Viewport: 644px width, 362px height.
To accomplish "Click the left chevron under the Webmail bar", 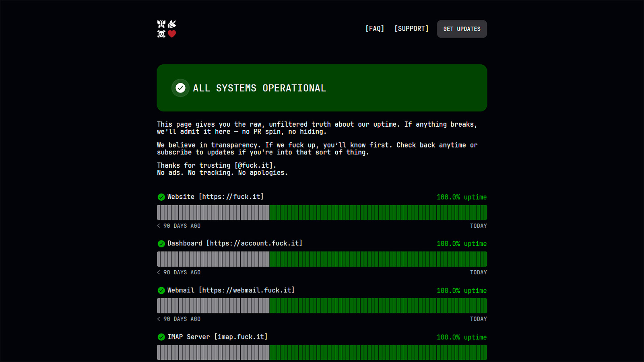I will (159, 319).
